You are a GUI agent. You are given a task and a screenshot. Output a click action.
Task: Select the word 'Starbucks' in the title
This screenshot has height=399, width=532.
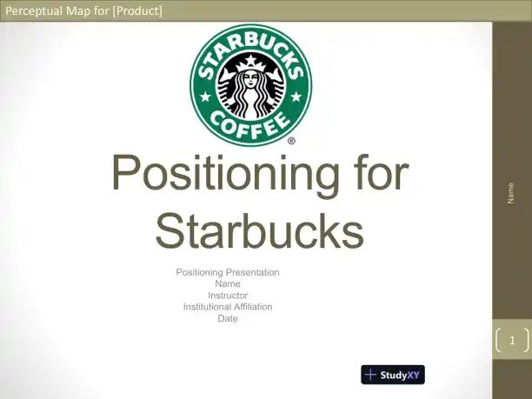coord(260,231)
